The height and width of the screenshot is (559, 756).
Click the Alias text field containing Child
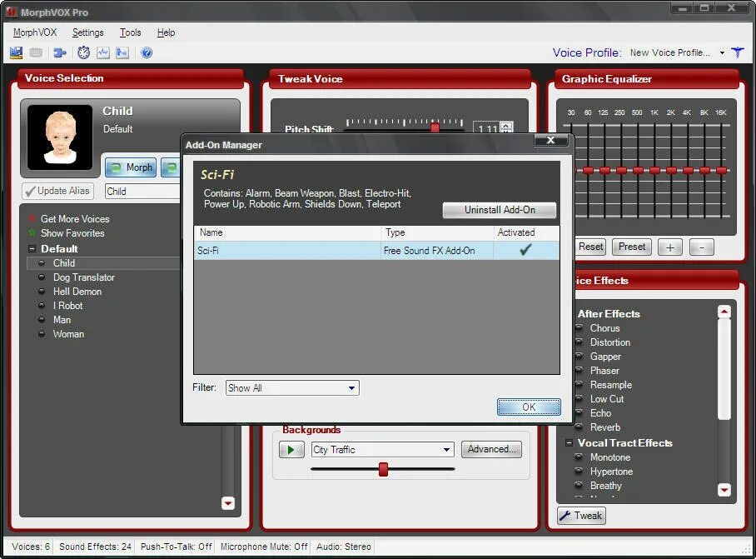point(143,191)
